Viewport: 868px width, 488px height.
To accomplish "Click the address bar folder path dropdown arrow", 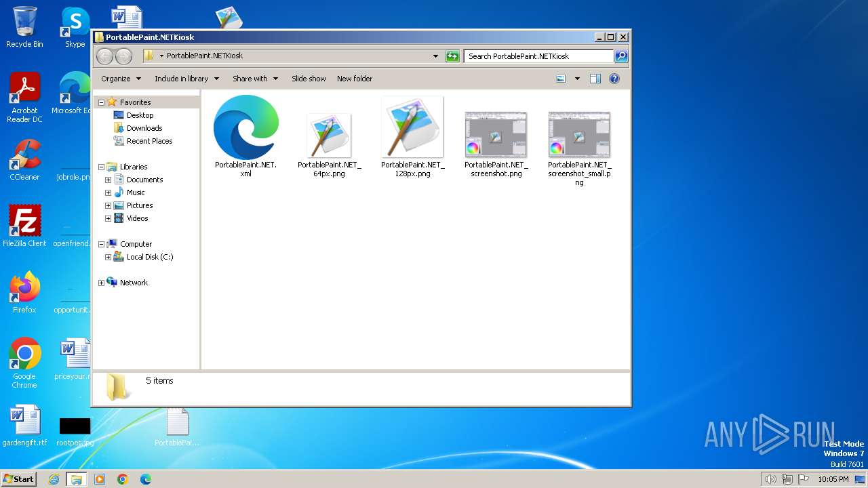I will pos(161,56).
